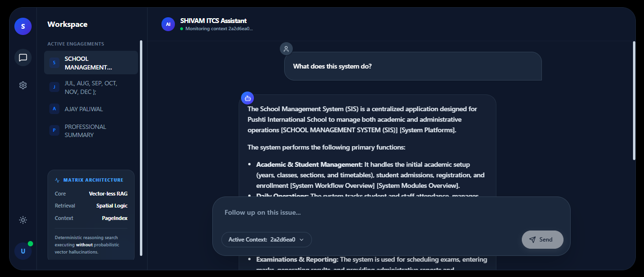This screenshot has height=277, width=644.
Task: Click the P badge of Professional Summary item
Action: pyautogui.click(x=54, y=130)
